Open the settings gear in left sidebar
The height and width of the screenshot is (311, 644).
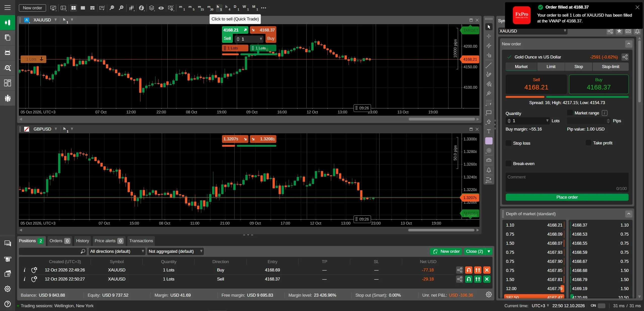point(8,289)
